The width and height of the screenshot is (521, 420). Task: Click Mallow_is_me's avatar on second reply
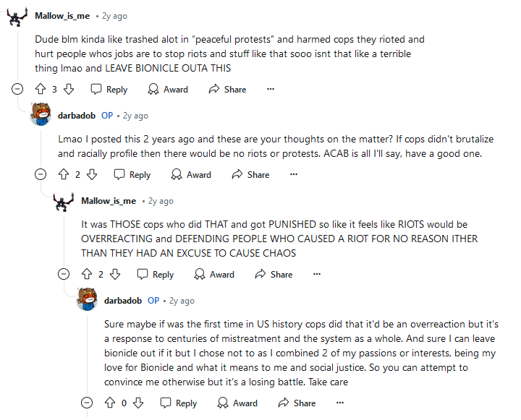pyautogui.click(x=64, y=202)
